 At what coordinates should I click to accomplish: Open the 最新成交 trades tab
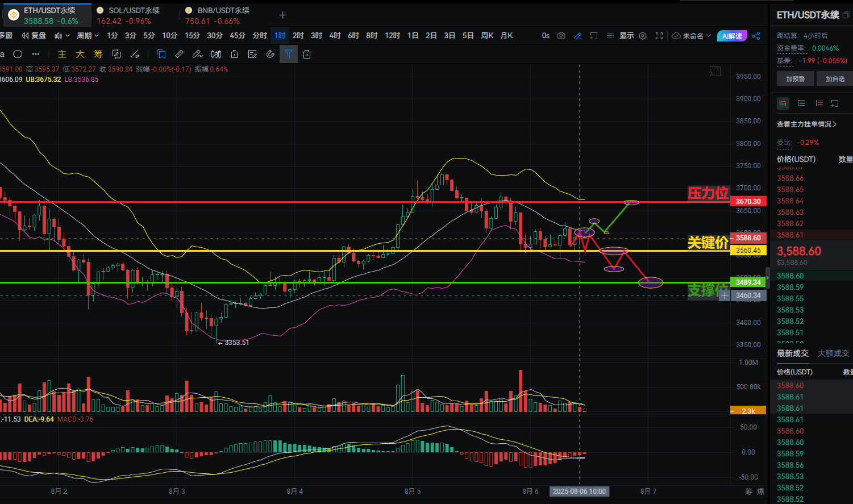coord(792,353)
